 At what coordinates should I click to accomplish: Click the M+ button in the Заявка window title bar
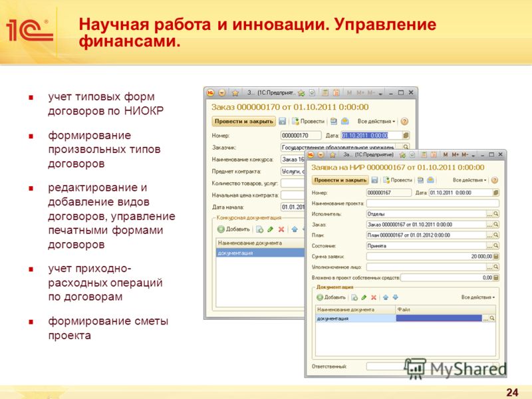pyautogui.click(x=455, y=155)
